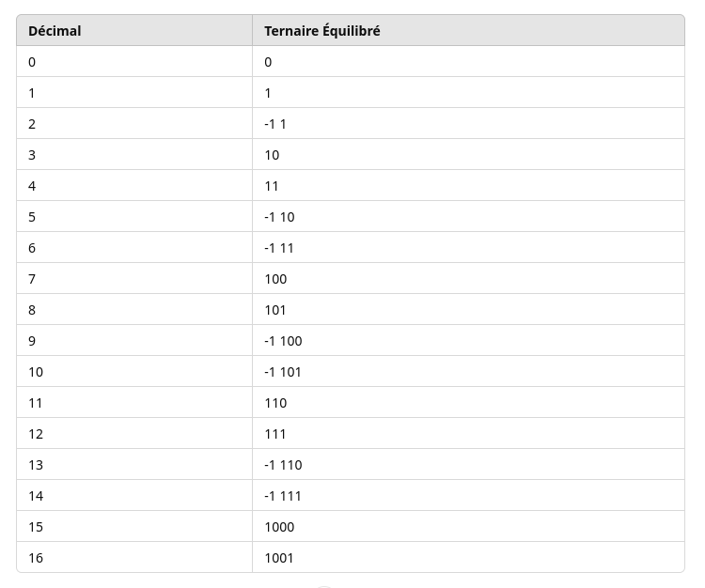
Task: Select the decimal cell with value 0
Action: pyautogui.click(x=134, y=62)
